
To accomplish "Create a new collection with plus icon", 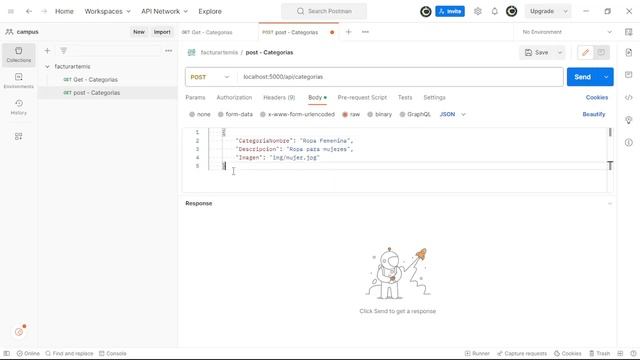I will point(47,51).
